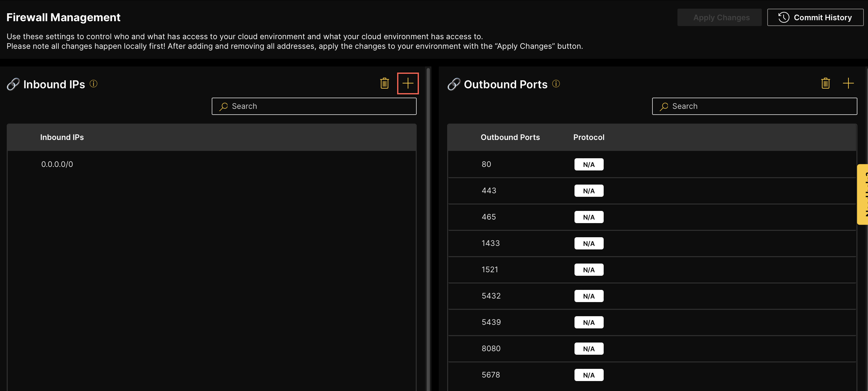Click the info icon beside Inbound IPs

pyautogui.click(x=94, y=84)
